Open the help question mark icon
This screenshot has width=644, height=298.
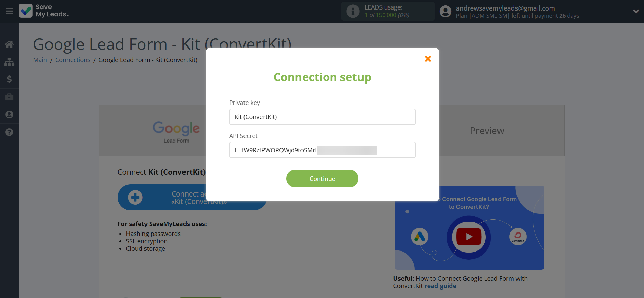pos(9,132)
